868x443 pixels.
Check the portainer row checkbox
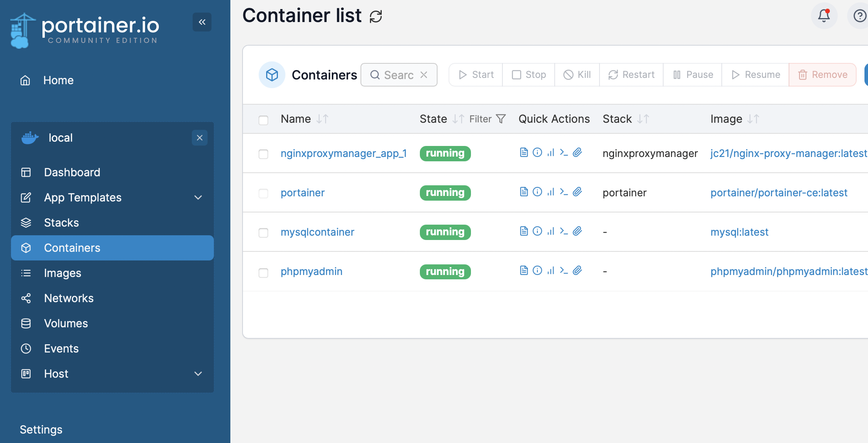click(263, 193)
